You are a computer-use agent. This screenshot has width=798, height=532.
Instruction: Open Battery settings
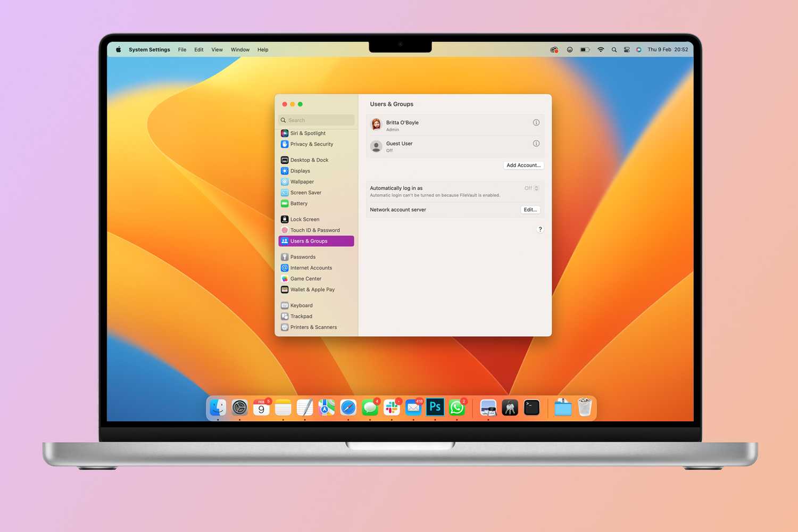click(x=299, y=203)
